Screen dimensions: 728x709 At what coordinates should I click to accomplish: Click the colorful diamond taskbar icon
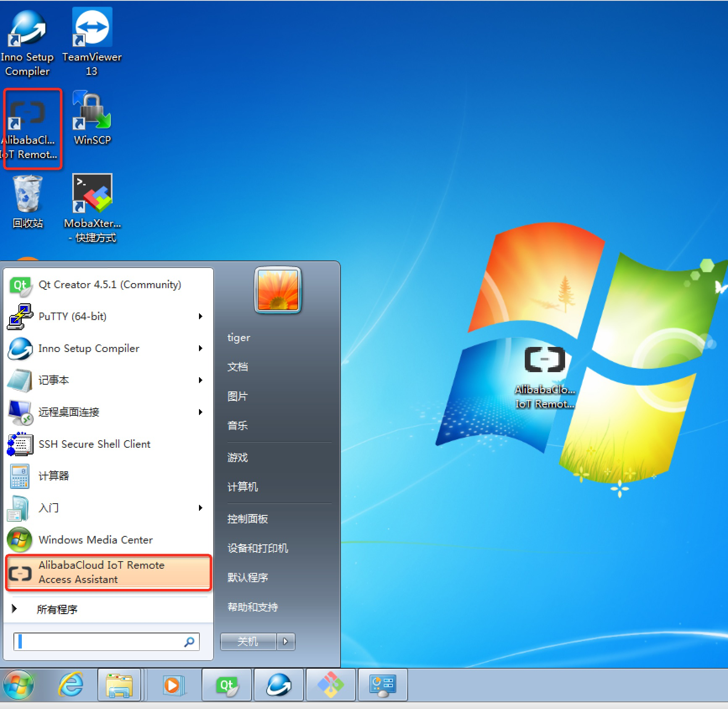331,685
